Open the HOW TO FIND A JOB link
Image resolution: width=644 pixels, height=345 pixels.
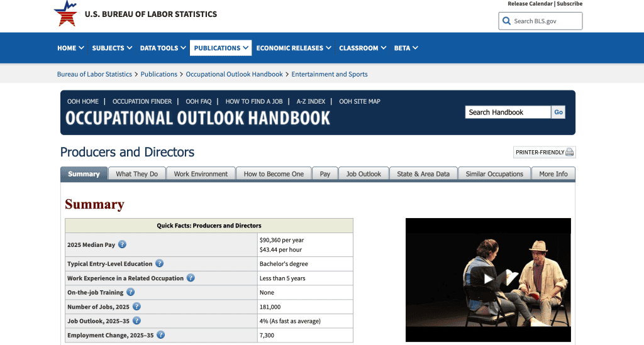[254, 101]
